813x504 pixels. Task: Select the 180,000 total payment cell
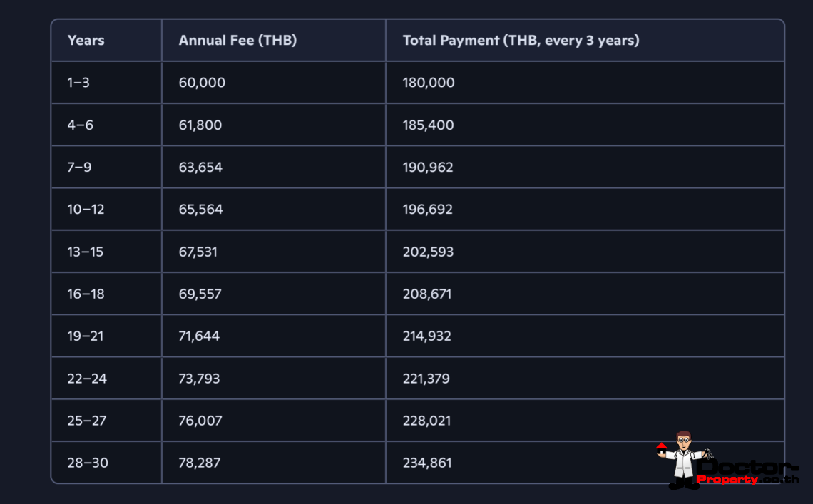coord(429,83)
